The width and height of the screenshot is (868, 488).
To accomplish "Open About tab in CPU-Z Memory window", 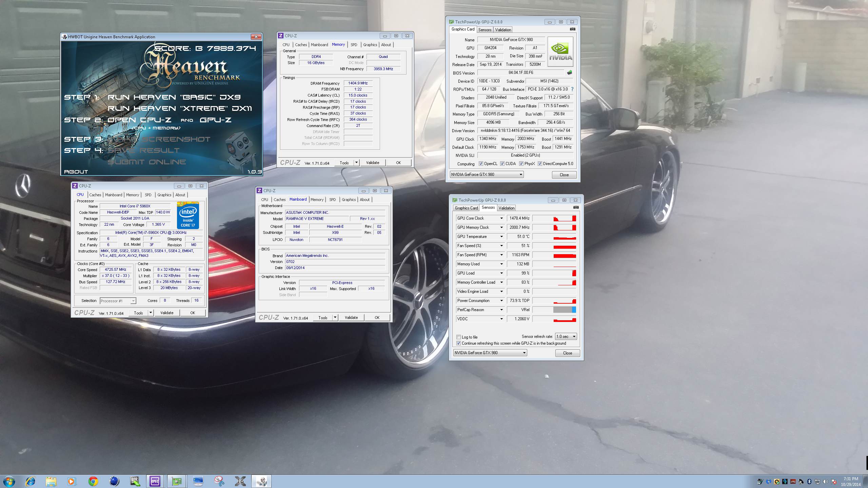I will (x=386, y=45).
